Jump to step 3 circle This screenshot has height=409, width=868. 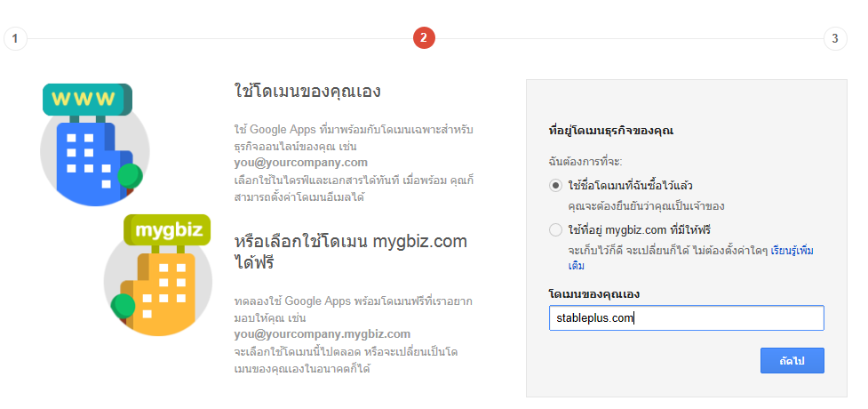835,39
